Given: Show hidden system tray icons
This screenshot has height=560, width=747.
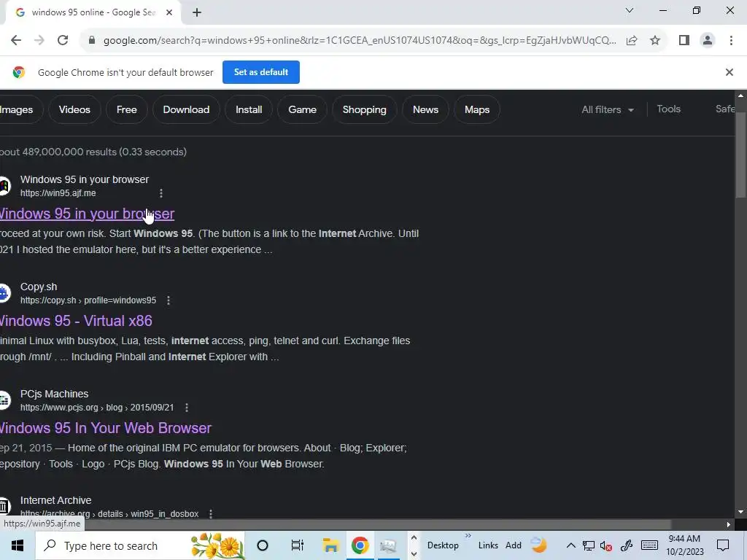Looking at the screenshot, I should [570, 545].
